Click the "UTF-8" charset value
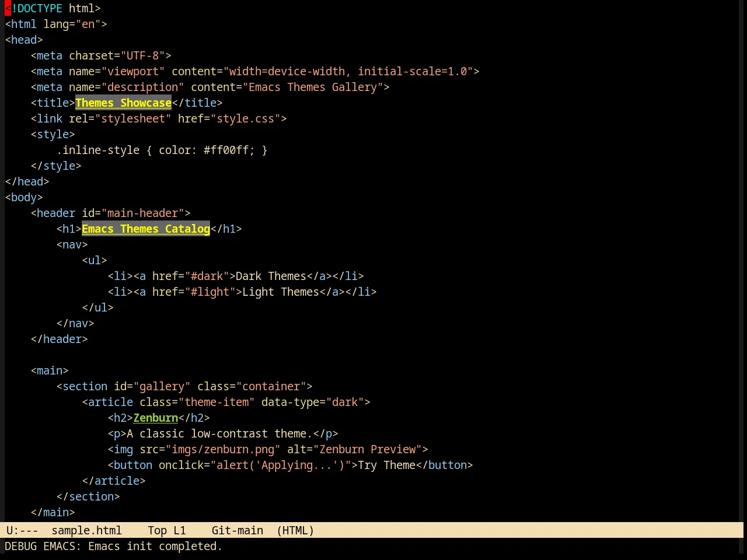This screenshot has width=747, height=560. pyautogui.click(x=142, y=55)
